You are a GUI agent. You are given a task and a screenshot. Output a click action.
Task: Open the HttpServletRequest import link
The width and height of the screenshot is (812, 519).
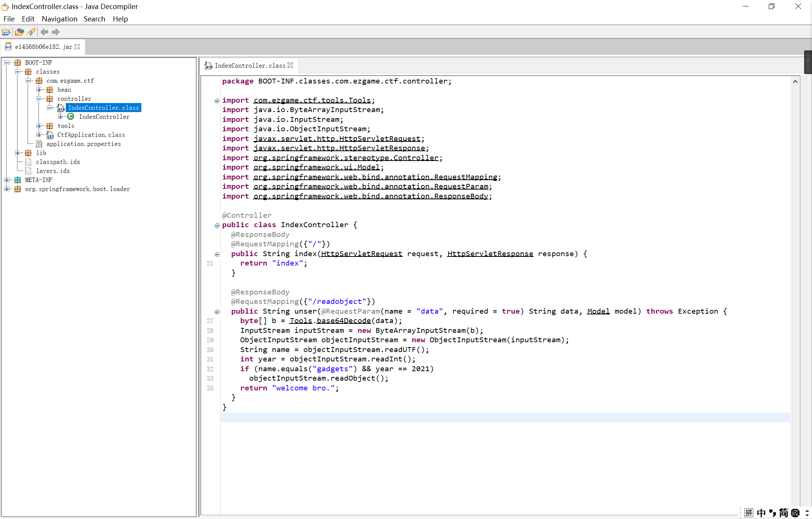[x=337, y=138]
